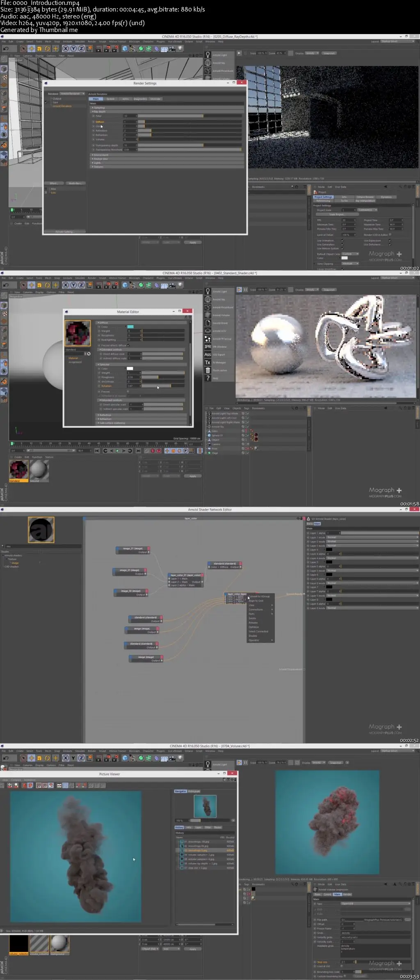Open Diffuse cyan color swatch in Material Editor
The height and width of the screenshot is (980, 420).
click(x=130, y=326)
